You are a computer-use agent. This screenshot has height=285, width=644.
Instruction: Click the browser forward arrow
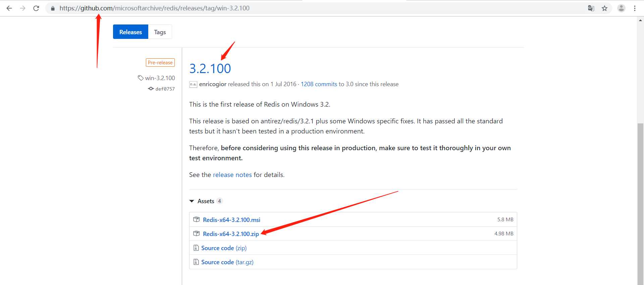click(x=22, y=8)
